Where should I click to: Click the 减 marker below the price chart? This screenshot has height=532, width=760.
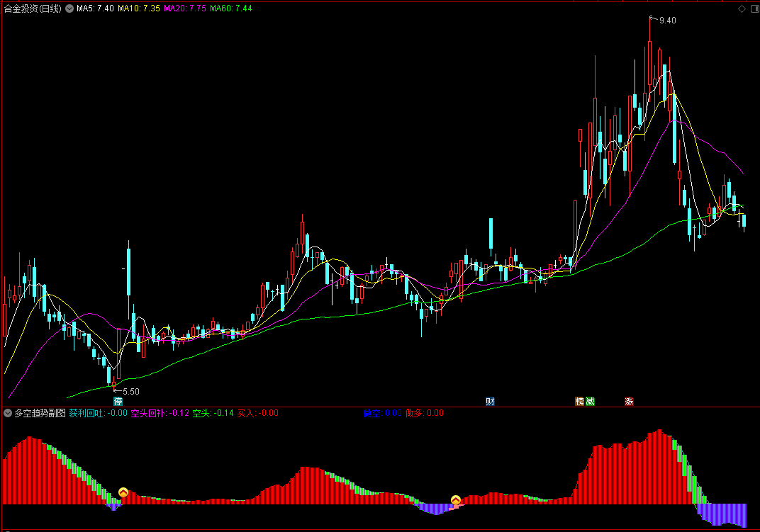pos(590,401)
